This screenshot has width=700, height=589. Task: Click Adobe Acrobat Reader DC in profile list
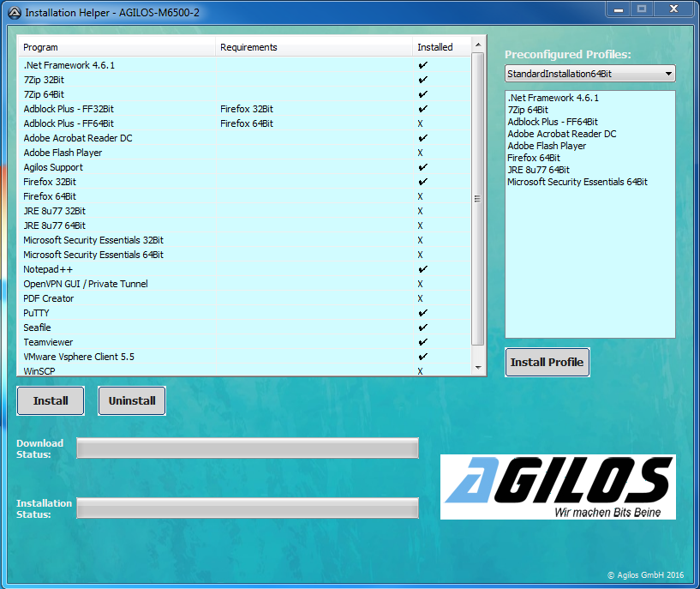562,134
